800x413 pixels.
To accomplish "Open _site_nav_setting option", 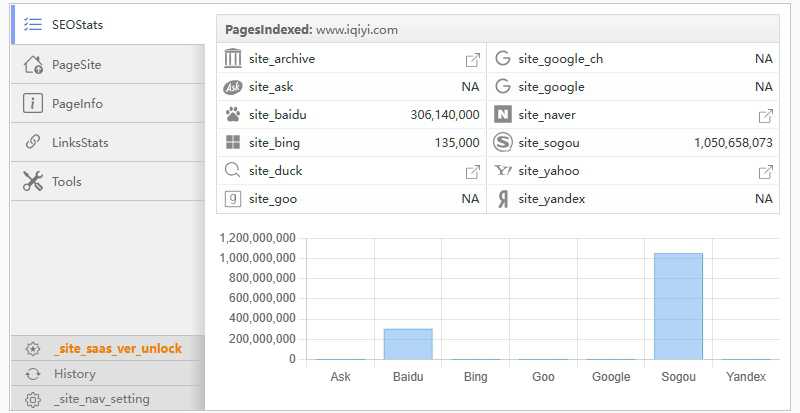I will (101, 399).
